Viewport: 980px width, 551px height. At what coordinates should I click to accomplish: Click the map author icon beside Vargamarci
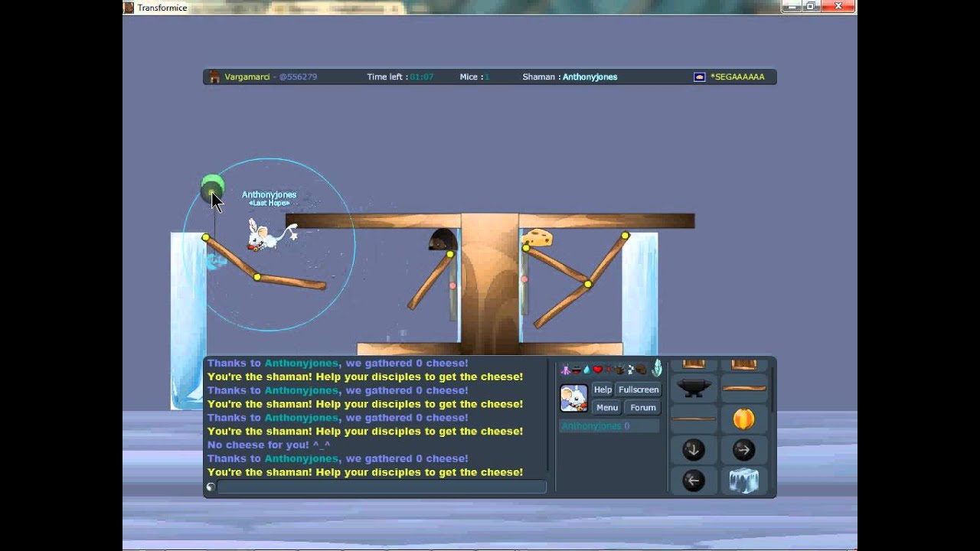214,77
